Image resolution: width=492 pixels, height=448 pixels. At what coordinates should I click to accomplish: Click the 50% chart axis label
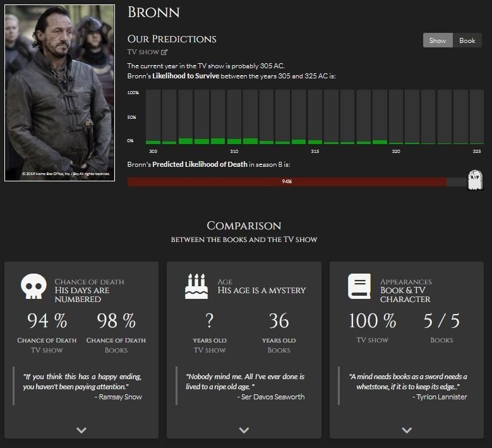pos(132,117)
